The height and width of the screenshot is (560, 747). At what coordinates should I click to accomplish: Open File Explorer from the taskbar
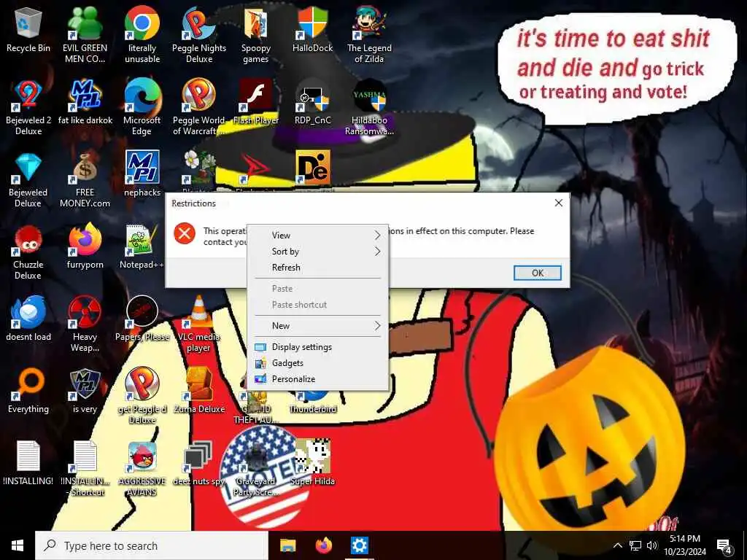[287, 545]
